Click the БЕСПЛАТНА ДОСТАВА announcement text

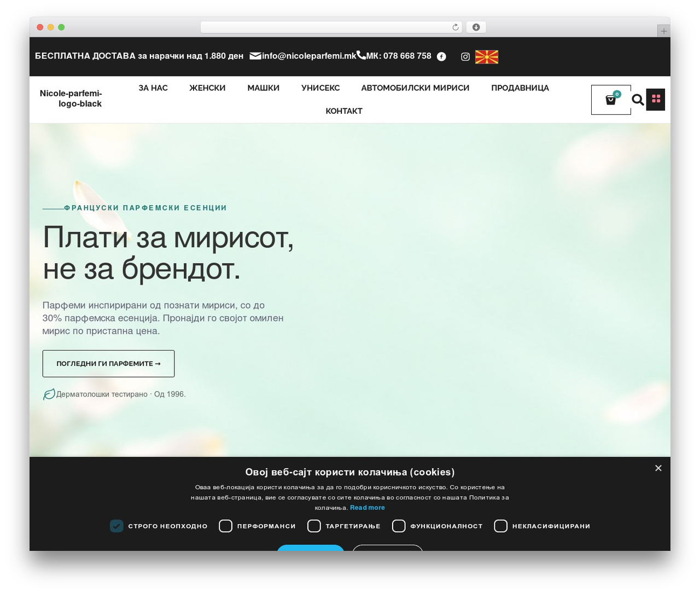(x=139, y=56)
